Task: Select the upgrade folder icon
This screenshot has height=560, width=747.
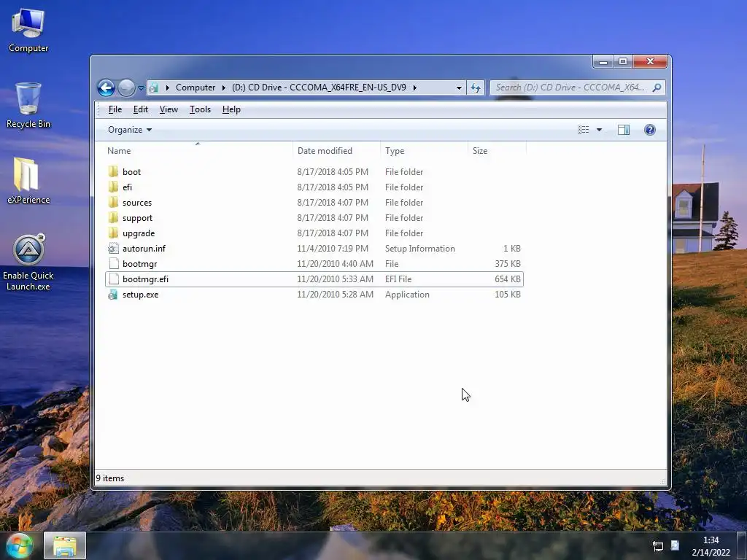Action: [113, 233]
